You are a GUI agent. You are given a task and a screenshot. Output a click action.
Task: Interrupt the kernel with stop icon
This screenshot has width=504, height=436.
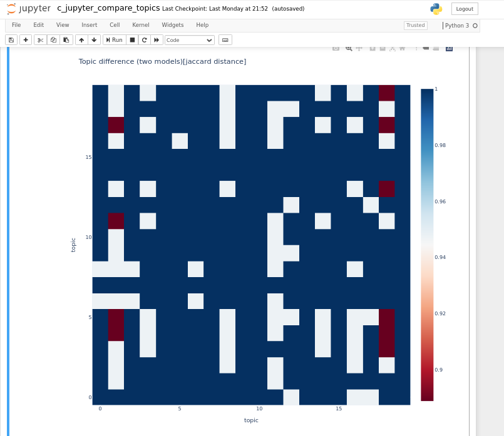pos(132,40)
